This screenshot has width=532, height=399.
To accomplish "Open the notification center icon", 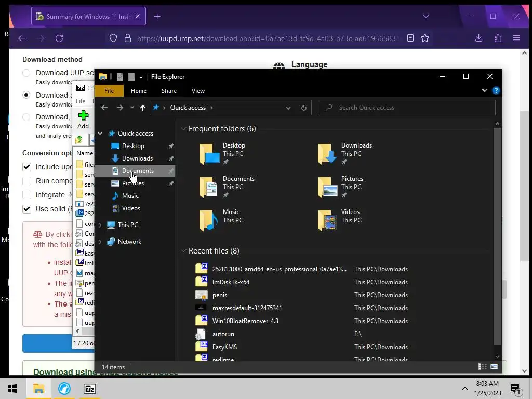I will coord(516,390).
